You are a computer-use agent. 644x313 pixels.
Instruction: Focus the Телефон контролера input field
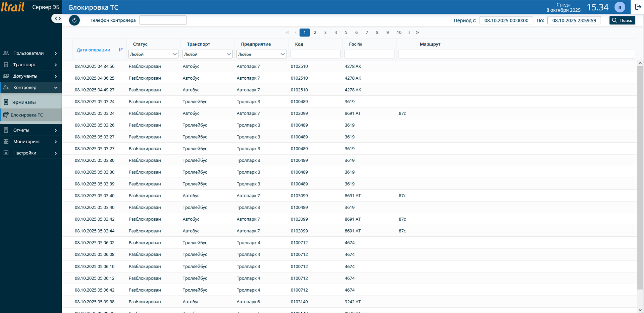click(x=163, y=20)
